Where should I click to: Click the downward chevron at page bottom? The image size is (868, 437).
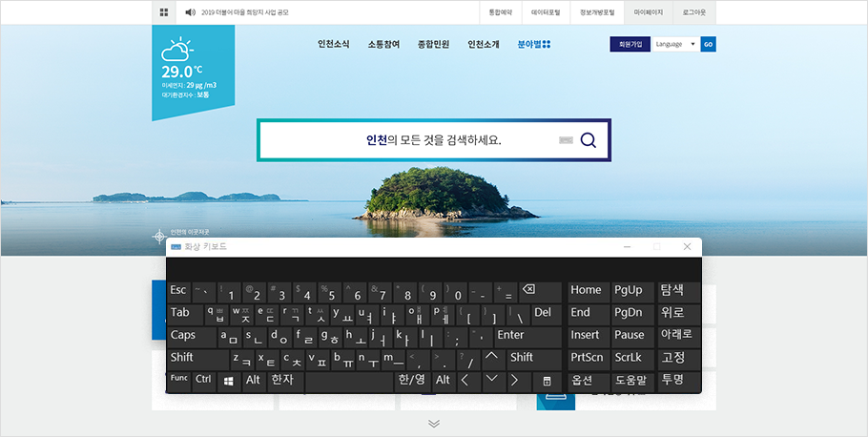pyautogui.click(x=434, y=423)
